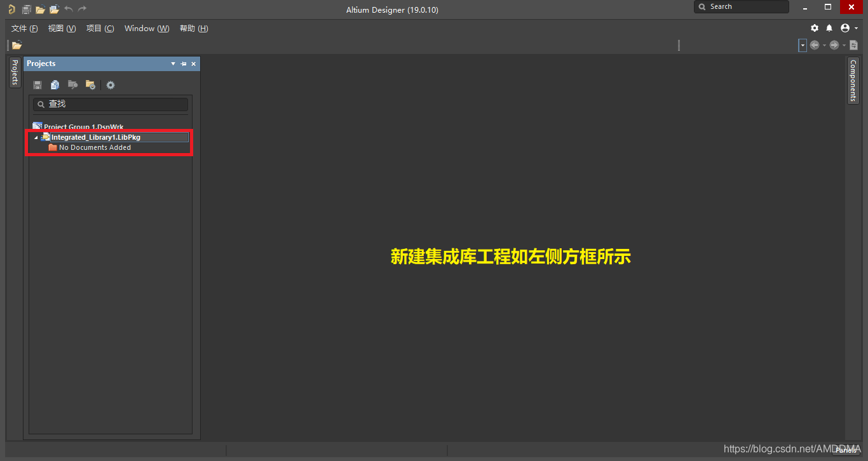868x461 pixels.
Task: Open the Projects panel dropdown arrow
Action: tap(173, 64)
